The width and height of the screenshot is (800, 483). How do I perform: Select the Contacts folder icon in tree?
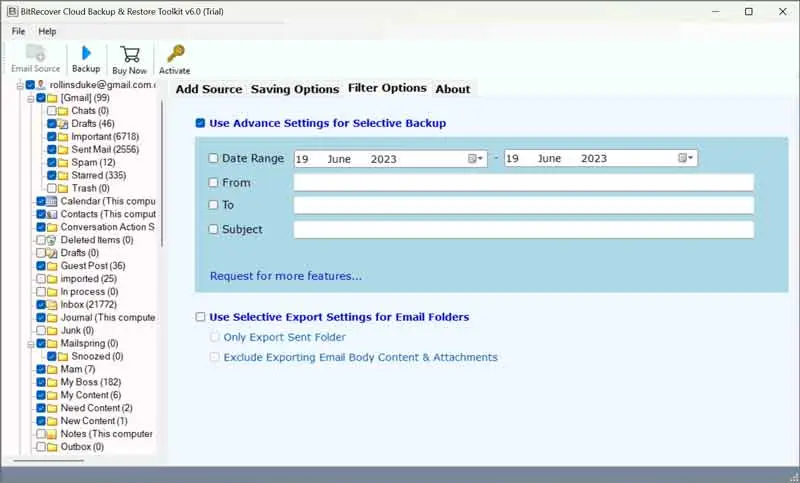[53, 214]
